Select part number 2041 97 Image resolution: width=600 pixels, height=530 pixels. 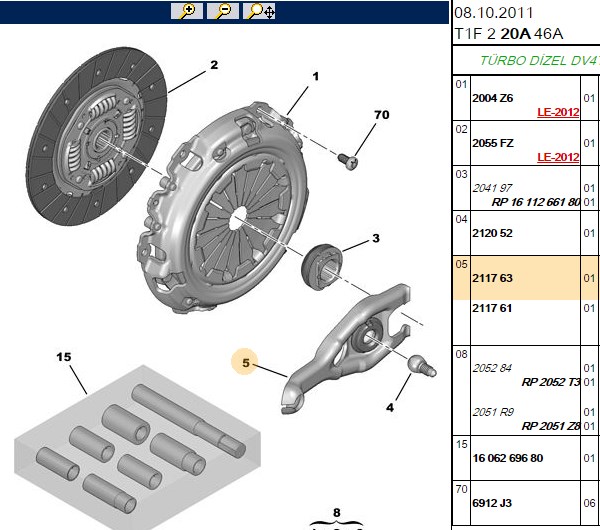tap(492, 188)
